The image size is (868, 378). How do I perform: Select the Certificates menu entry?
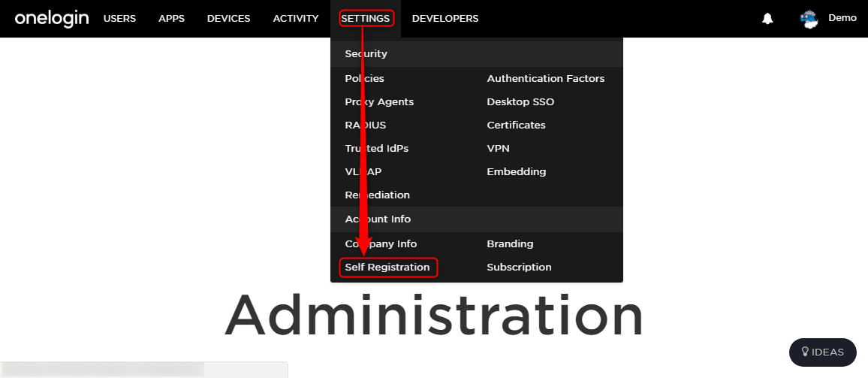(x=516, y=125)
